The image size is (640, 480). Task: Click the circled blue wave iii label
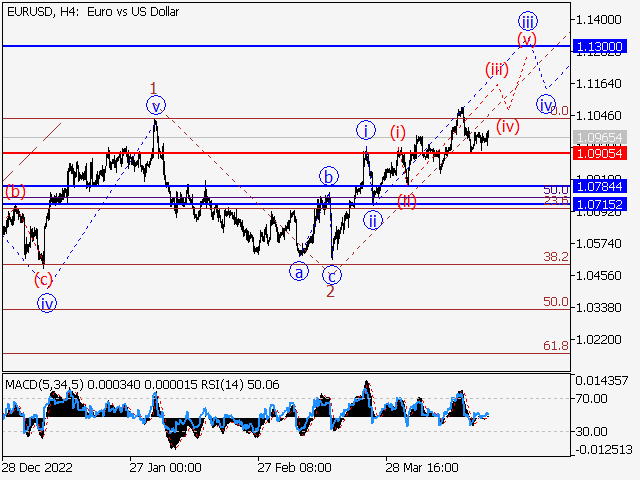tap(528, 21)
